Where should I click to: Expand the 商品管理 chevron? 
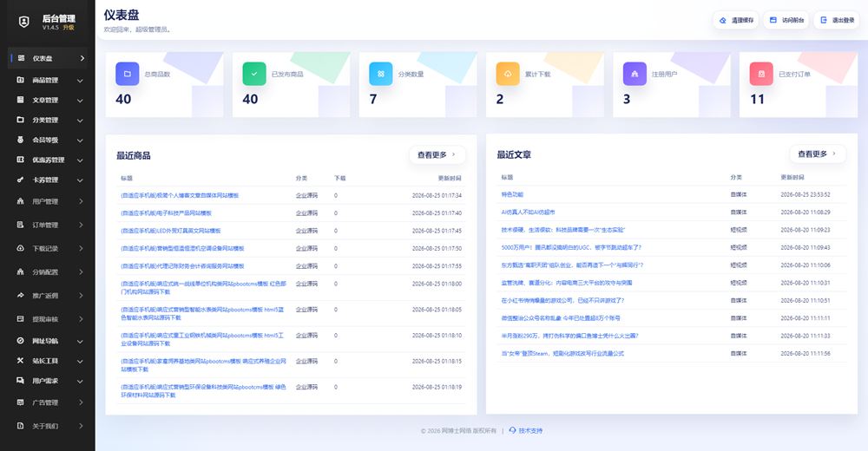(80, 81)
